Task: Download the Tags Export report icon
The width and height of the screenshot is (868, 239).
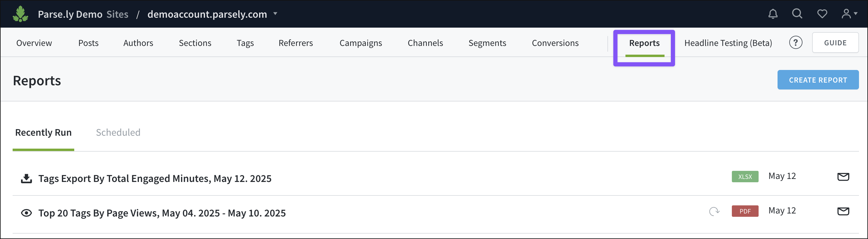Action: (26, 178)
